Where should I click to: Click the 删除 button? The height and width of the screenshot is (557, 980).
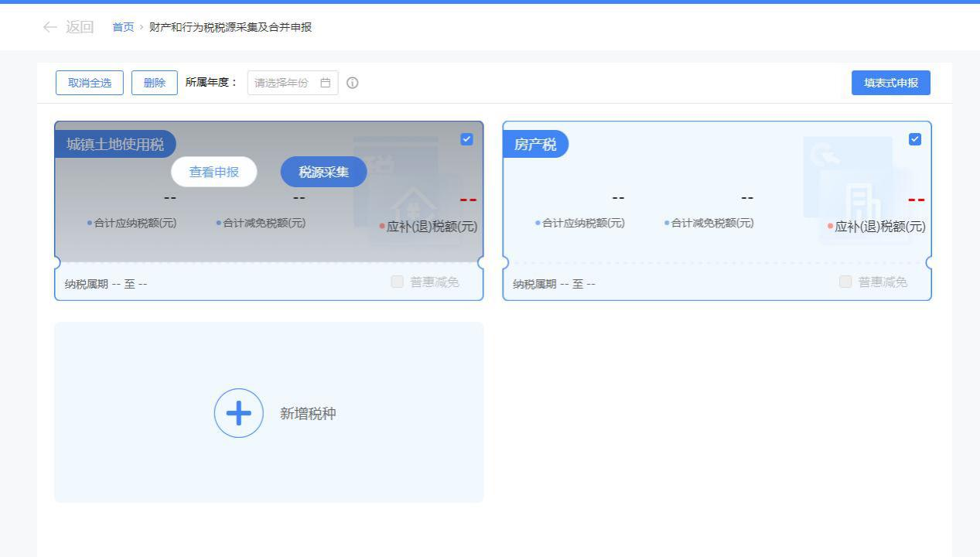coord(155,83)
